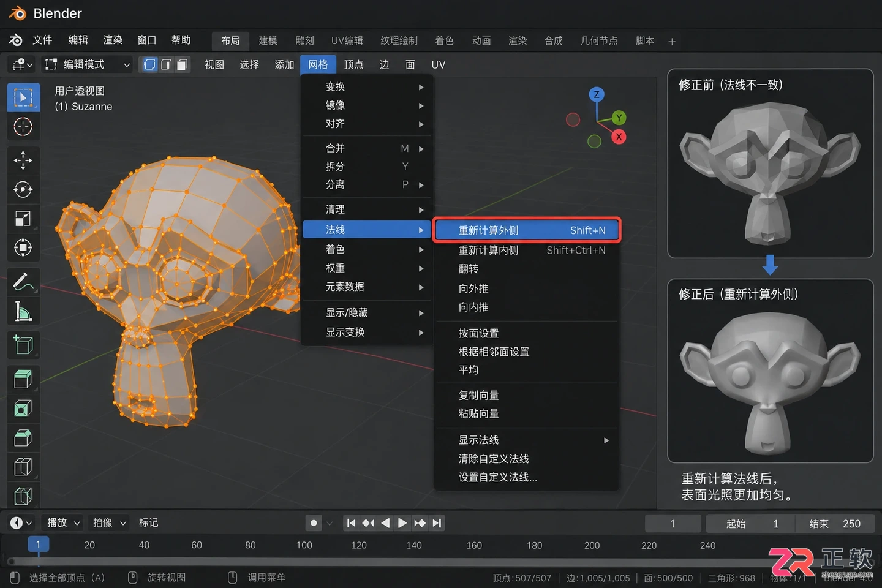Image resolution: width=882 pixels, height=588 pixels.
Task: Click the 起始 start frame field
Action: (x=750, y=524)
